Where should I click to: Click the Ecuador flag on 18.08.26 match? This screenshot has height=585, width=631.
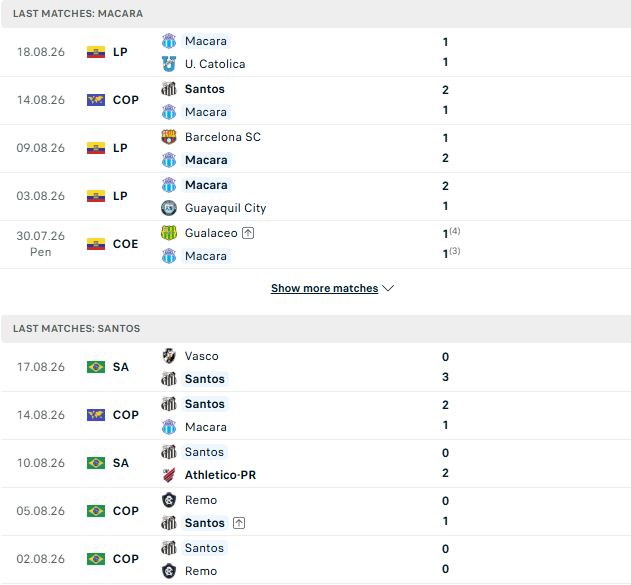tap(96, 52)
